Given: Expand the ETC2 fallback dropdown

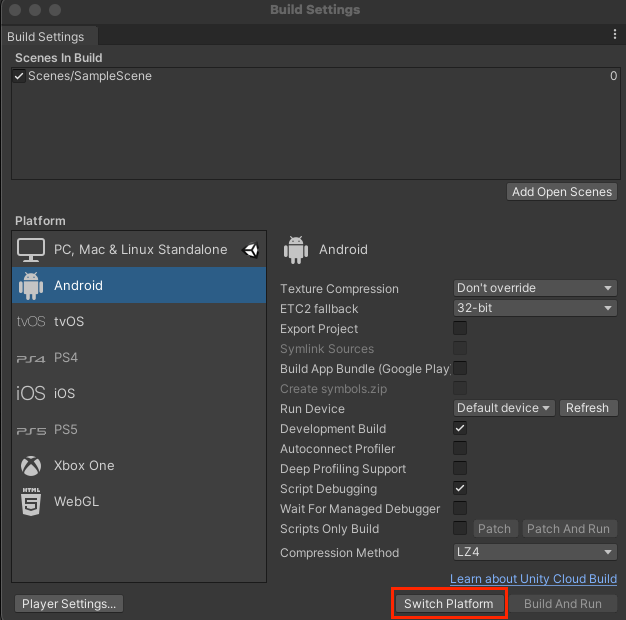Looking at the screenshot, I should click(x=535, y=308).
